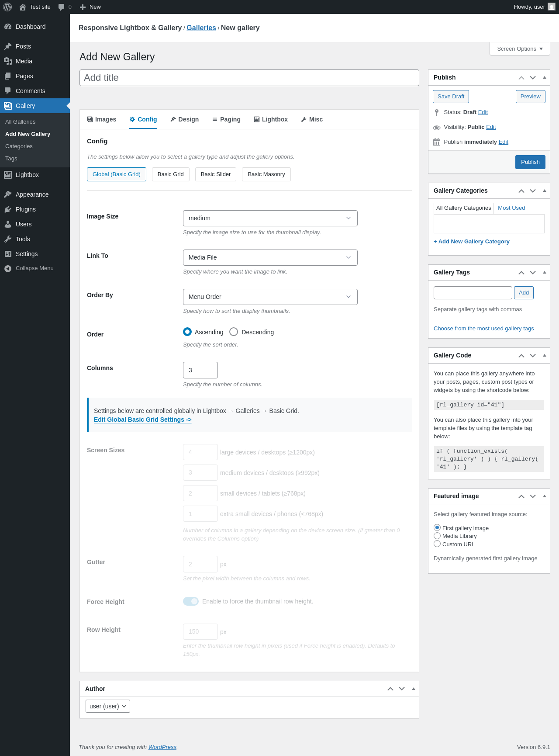Viewport: 559px width, 756px height.
Task: Select Ascending sort order
Action: coord(187,332)
